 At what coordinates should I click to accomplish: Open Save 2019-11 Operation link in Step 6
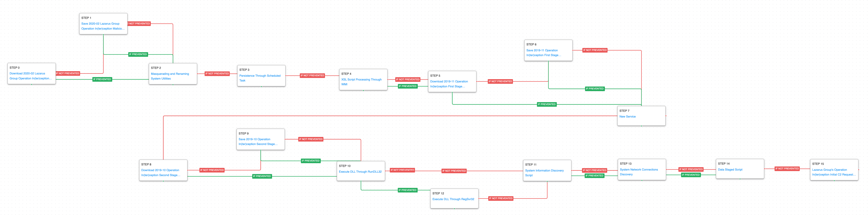click(542, 51)
